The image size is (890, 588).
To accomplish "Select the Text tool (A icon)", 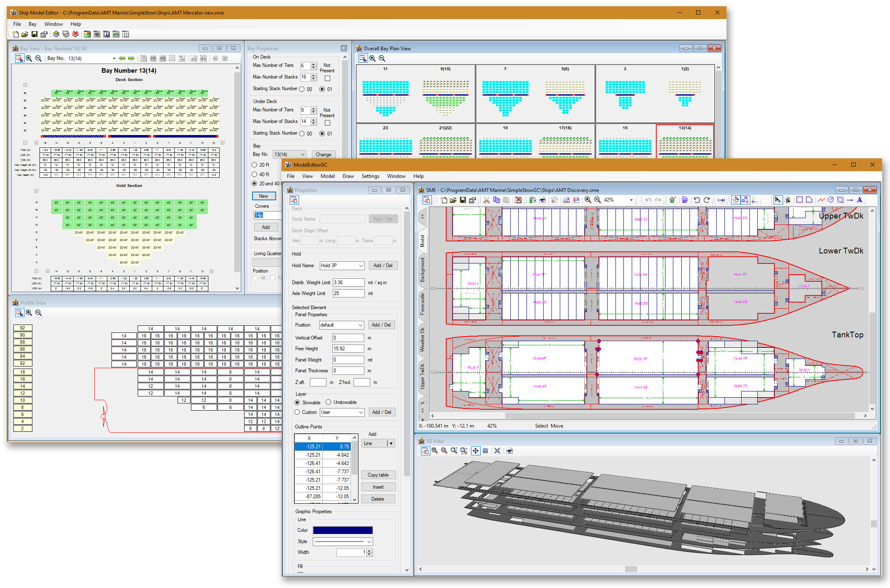I will 859,200.
